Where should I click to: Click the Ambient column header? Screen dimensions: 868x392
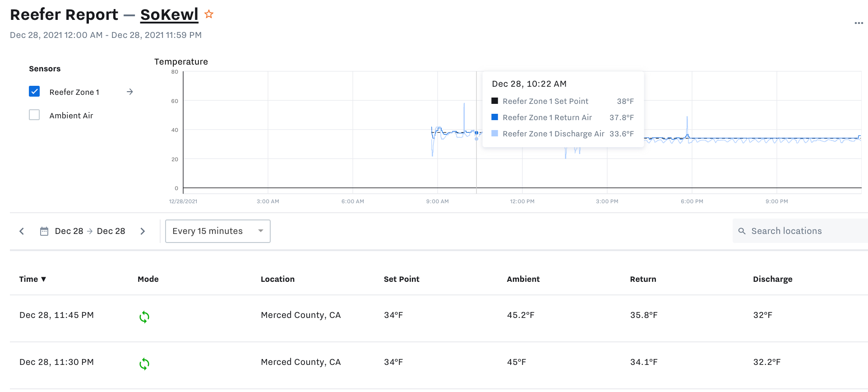(523, 279)
